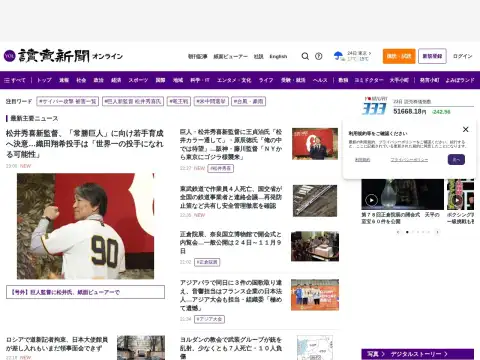Select 政治 in the navigation bar
The image size is (480, 360).
coord(98,80)
